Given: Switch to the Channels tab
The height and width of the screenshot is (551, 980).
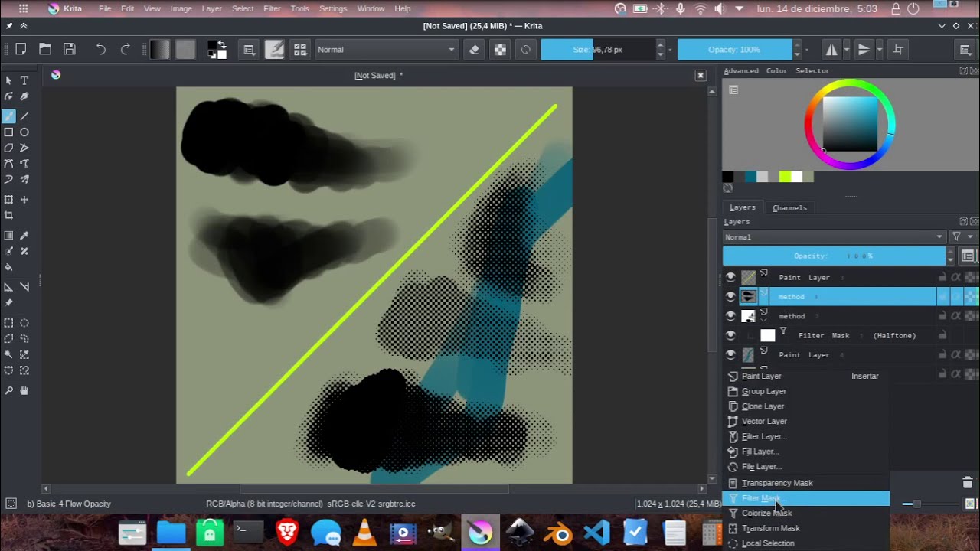Looking at the screenshot, I should (x=789, y=207).
